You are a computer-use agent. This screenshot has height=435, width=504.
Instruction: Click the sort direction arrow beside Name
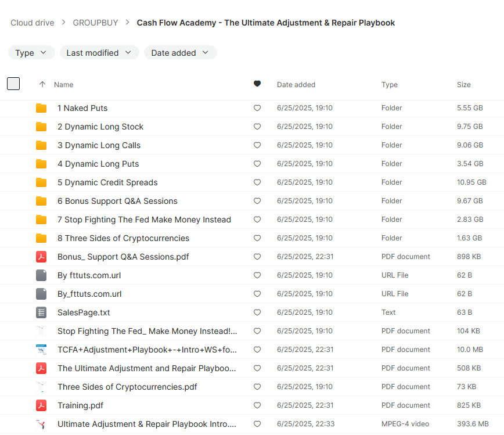(42, 84)
